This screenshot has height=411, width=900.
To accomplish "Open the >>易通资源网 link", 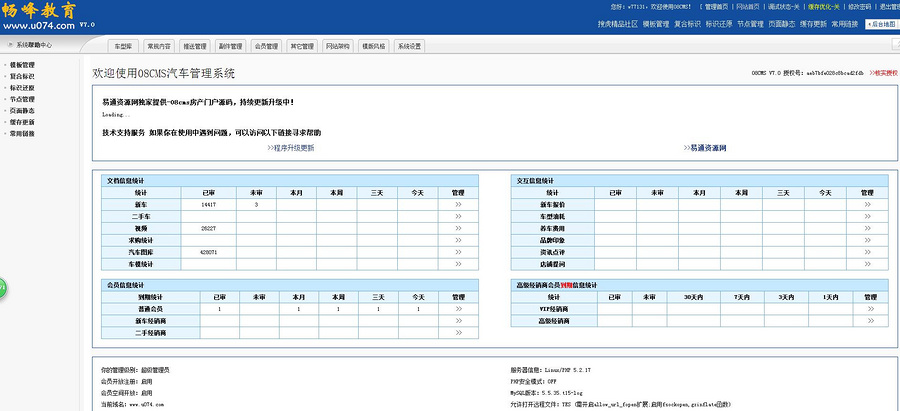I will coord(705,148).
